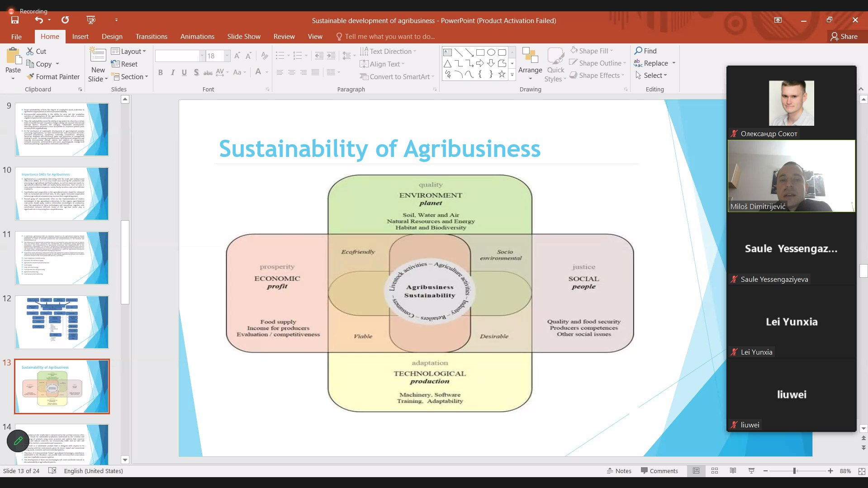Open the Review tab
This screenshot has width=868, height=488.
tap(284, 37)
